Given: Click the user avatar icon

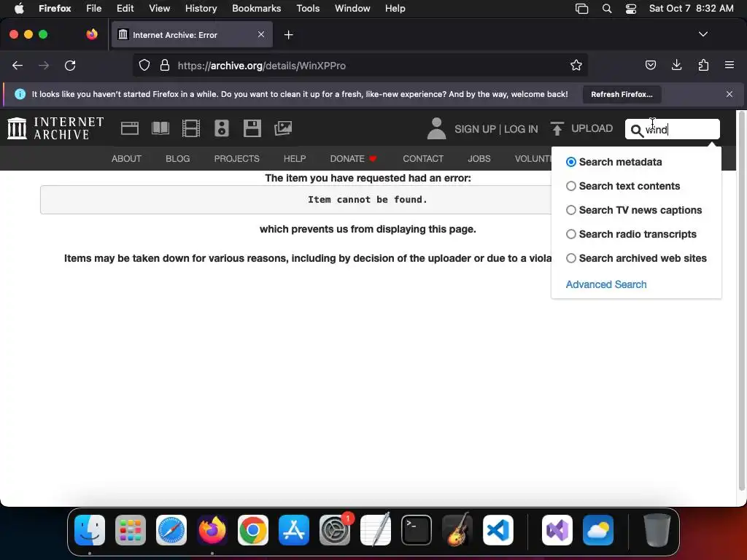Looking at the screenshot, I should tap(436, 128).
